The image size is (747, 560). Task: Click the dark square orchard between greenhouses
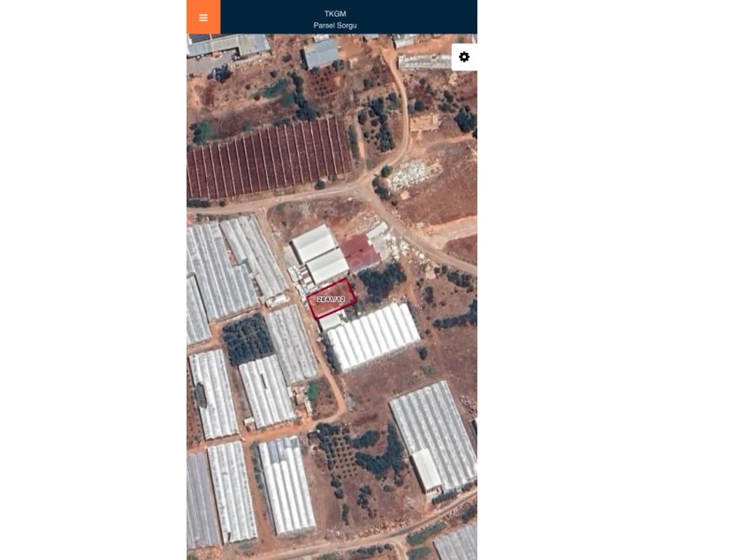coord(248,339)
